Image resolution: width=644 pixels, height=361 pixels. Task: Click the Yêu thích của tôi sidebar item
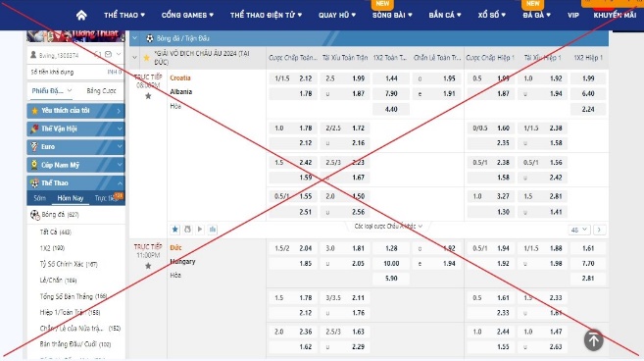76,111
